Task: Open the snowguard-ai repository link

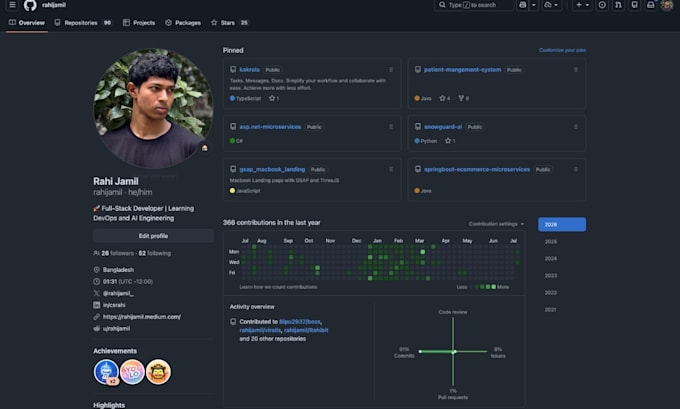Action: click(x=443, y=127)
